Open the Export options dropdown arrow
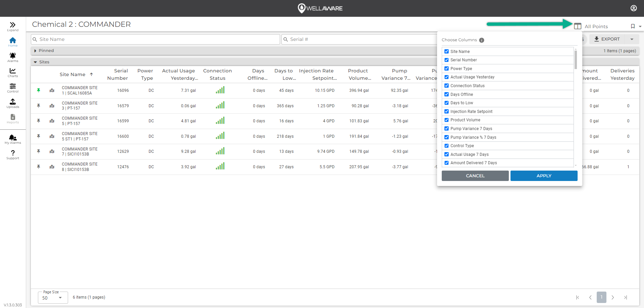644x308 pixels. [632, 39]
